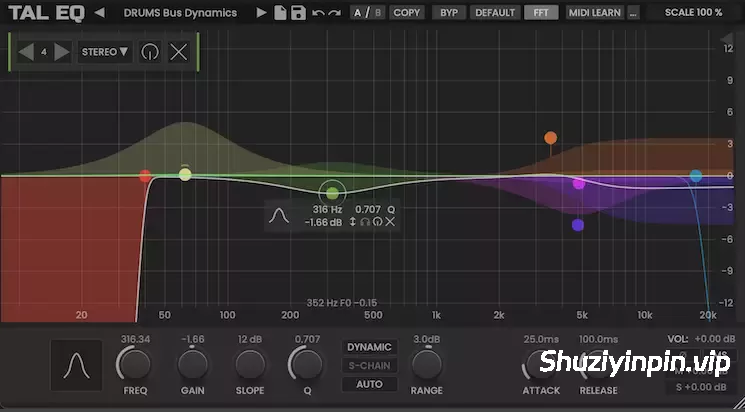Click the 316.34 frequency value field
Image resolution: width=745 pixels, height=412 pixels.
[x=135, y=339]
